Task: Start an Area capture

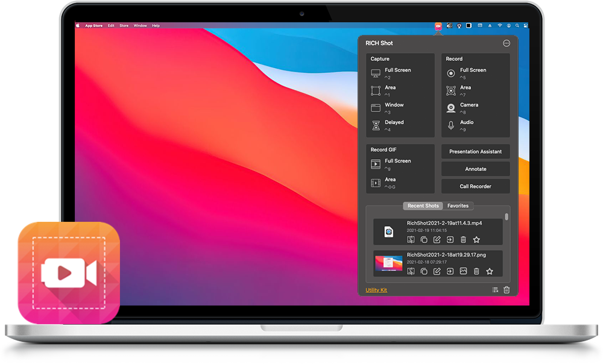Action: point(384,90)
